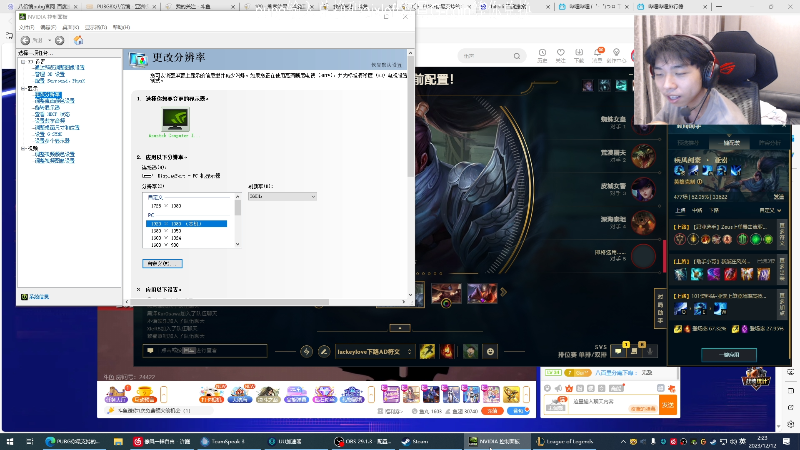Click the round icon left of pencil
The image size is (800, 450).
tap(306, 352)
